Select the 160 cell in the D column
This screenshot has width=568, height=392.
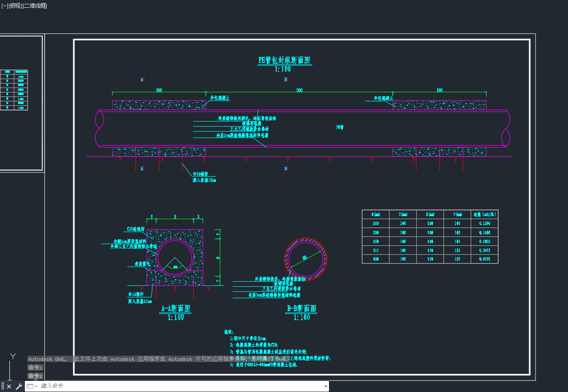[x=376, y=223]
